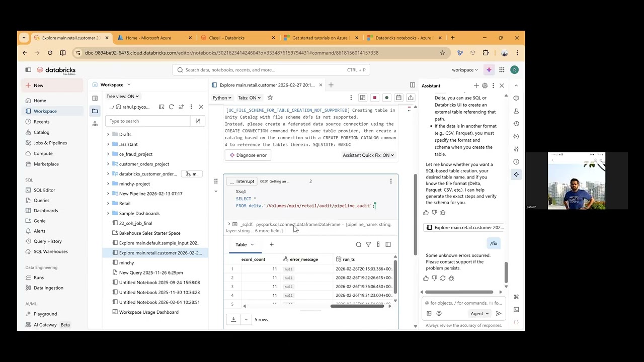Click the Databricks Assistant sparkle icon in top bar

tap(489, 70)
